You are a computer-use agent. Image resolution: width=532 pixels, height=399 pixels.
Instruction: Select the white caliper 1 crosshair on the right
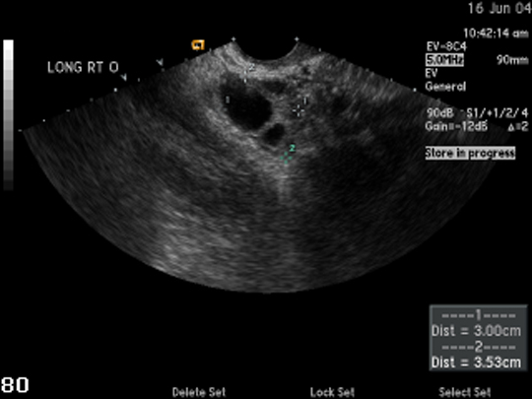[x=299, y=110]
